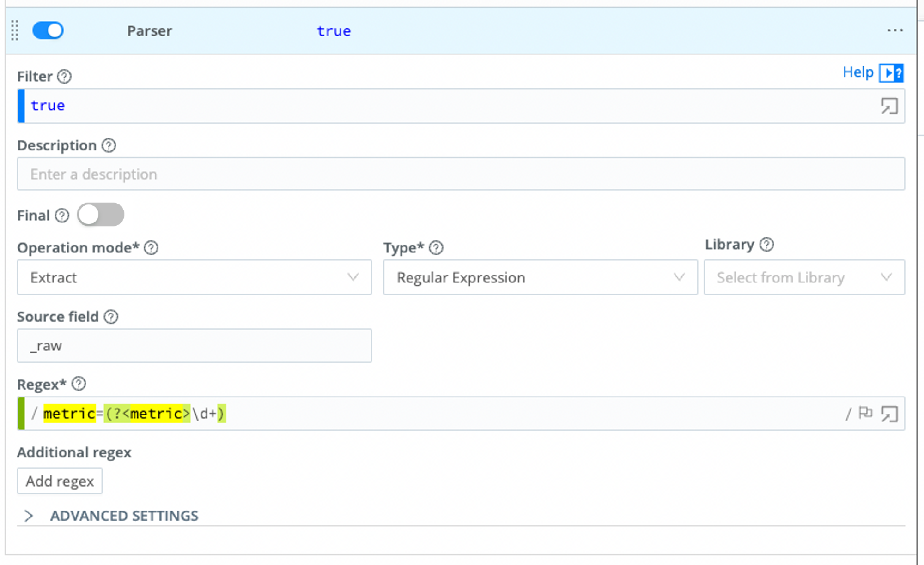This screenshot has height=565, width=924.
Task: Click the help icon next to Library
Action: click(x=766, y=245)
